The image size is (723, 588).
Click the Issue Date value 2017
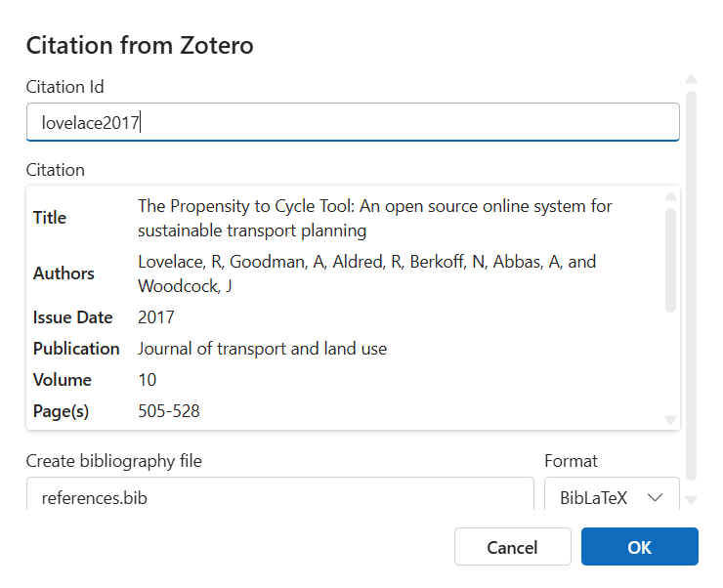click(156, 317)
